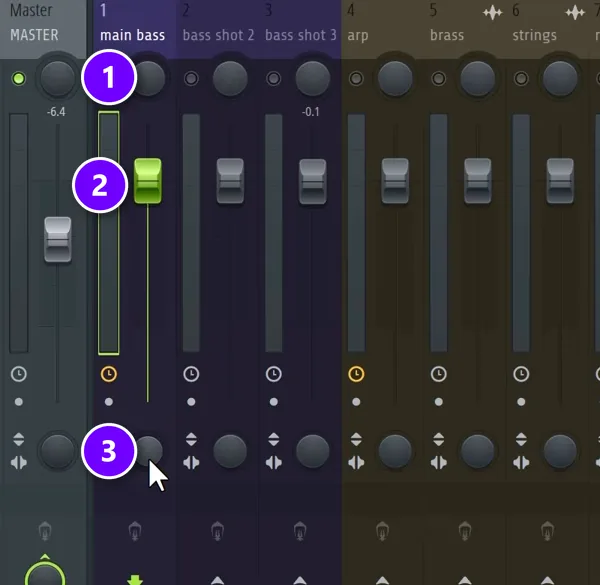Select the MASTER mixer track header

(x=43, y=29)
